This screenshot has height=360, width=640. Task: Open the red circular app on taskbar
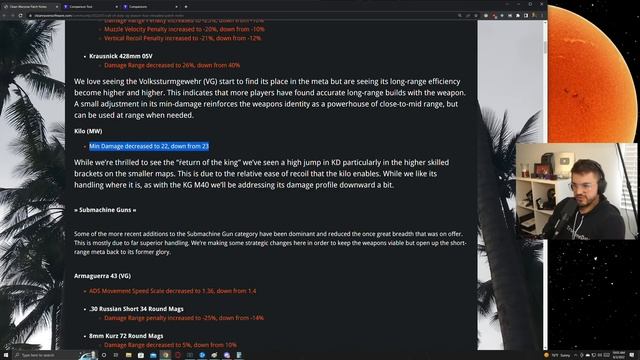[x=178, y=355]
